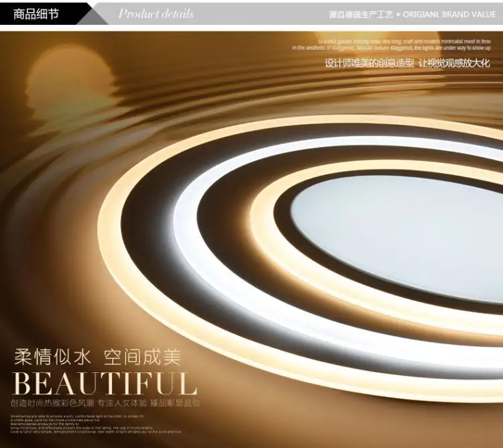
Task: Click the 源自德国生产工艺 header text
Action: point(361,15)
